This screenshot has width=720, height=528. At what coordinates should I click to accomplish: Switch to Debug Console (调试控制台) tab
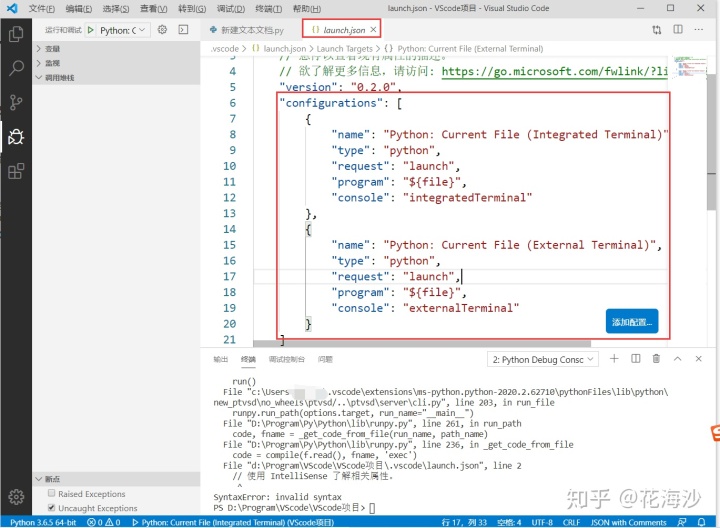pos(287,359)
